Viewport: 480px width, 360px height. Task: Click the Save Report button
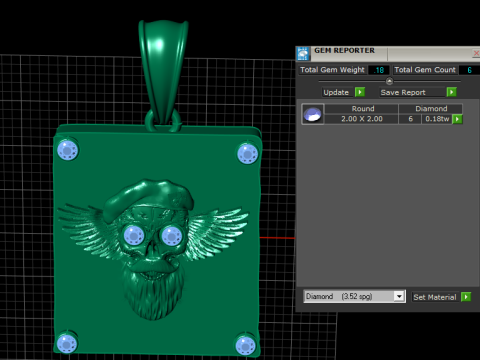click(413, 92)
